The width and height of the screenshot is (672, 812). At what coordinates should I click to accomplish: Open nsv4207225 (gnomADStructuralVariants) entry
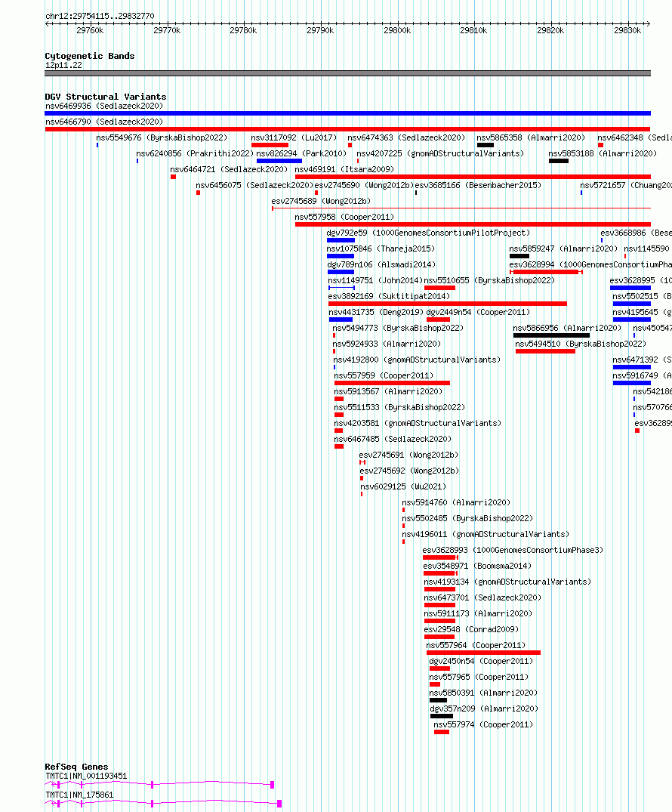pyautogui.click(x=440, y=154)
